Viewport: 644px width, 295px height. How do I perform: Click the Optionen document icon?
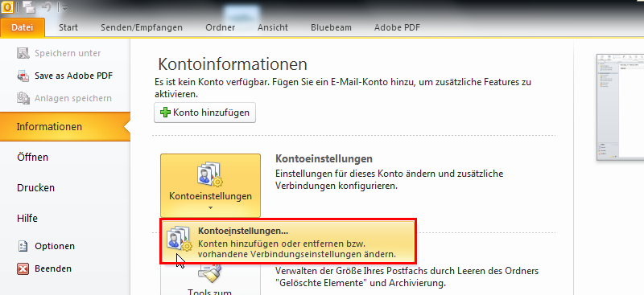pyautogui.click(x=23, y=246)
